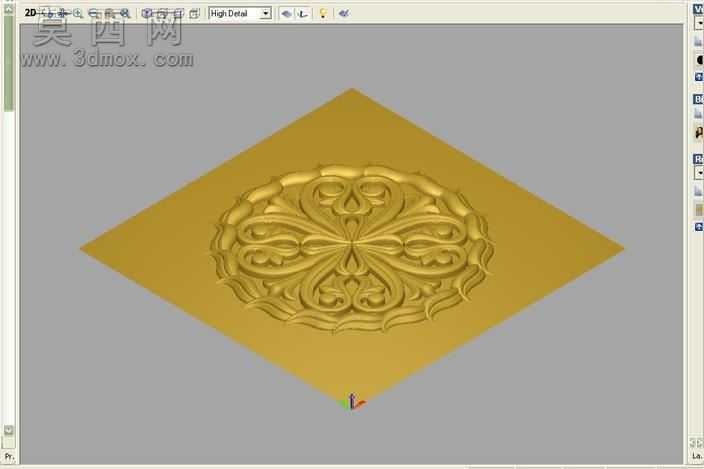Screen dimensions: 704x469
Task: Click the left panel scroll up arrow
Action: (9, 8)
